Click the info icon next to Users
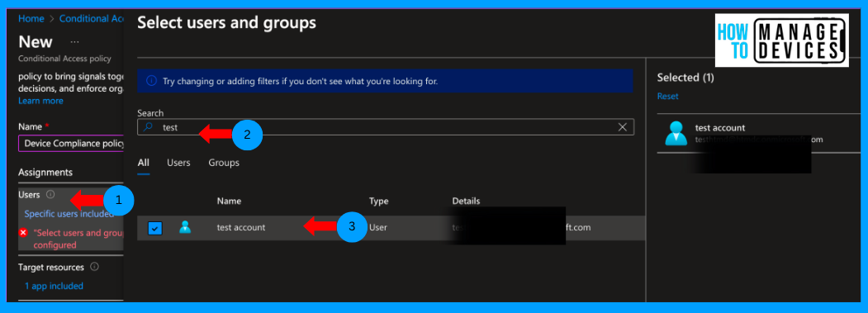 tap(50, 194)
